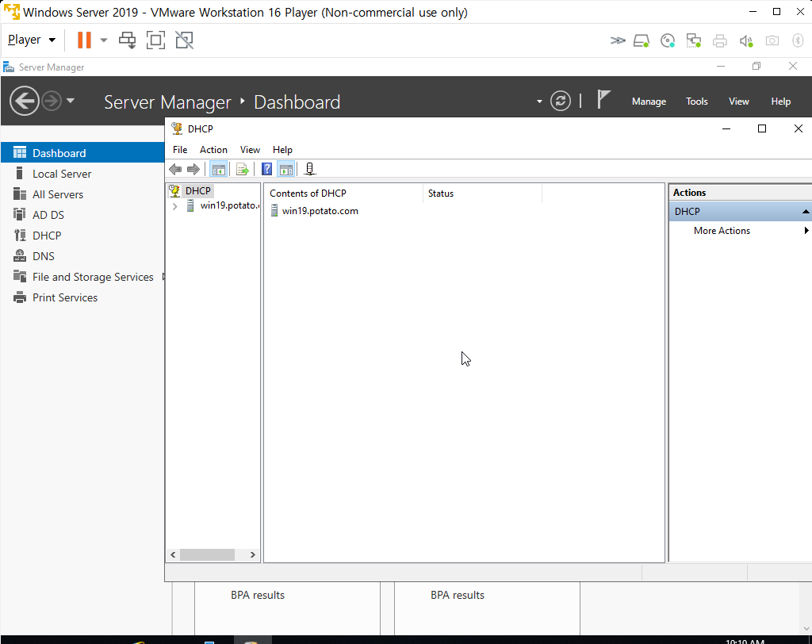This screenshot has width=812, height=644.
Task: Select All Servers in sidebar
Action: pos(82,194)
